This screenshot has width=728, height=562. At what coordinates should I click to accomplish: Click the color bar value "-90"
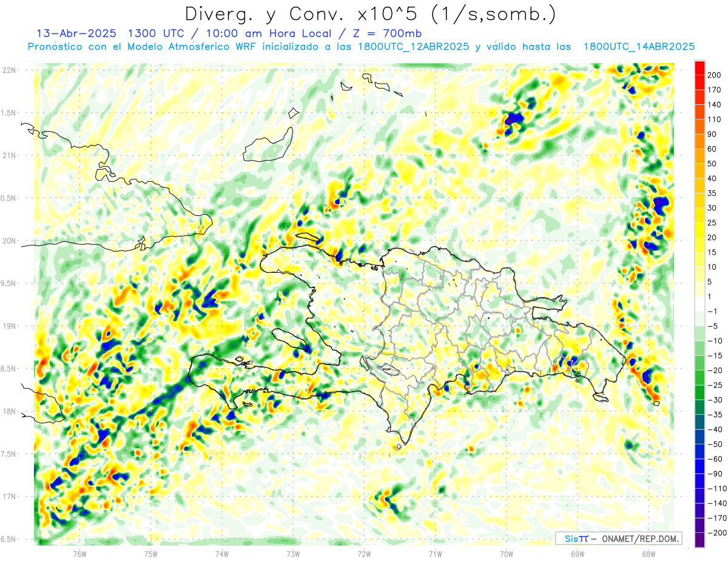[x=714, y=473]
